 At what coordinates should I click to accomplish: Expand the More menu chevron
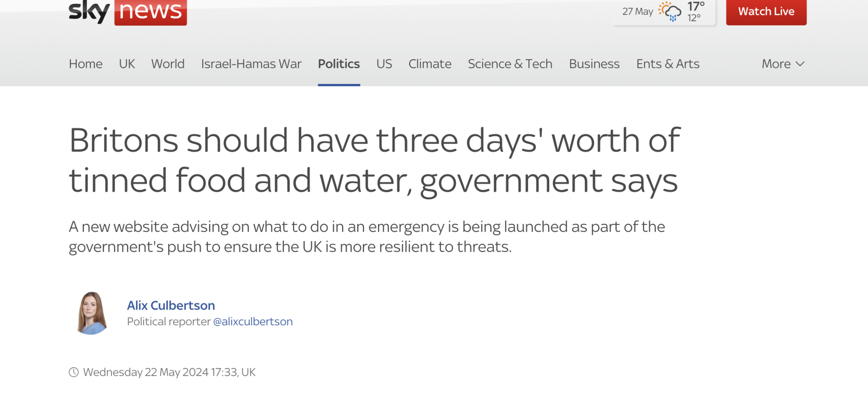800,64
